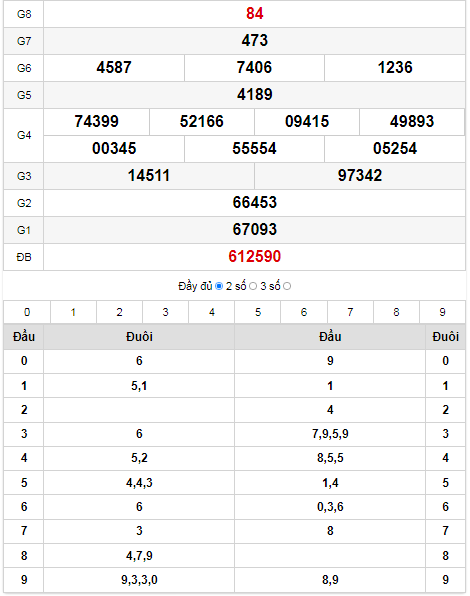This screenshot has width=470, height=596.
Task: Click digit filter tab 6
Action: (x=304, y=312)
